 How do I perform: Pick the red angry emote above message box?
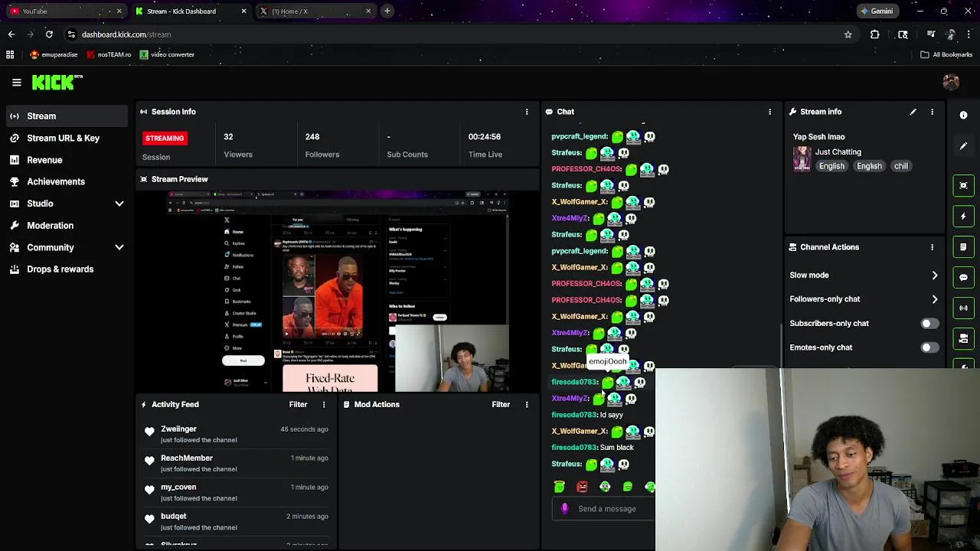(x=582, y=487)
